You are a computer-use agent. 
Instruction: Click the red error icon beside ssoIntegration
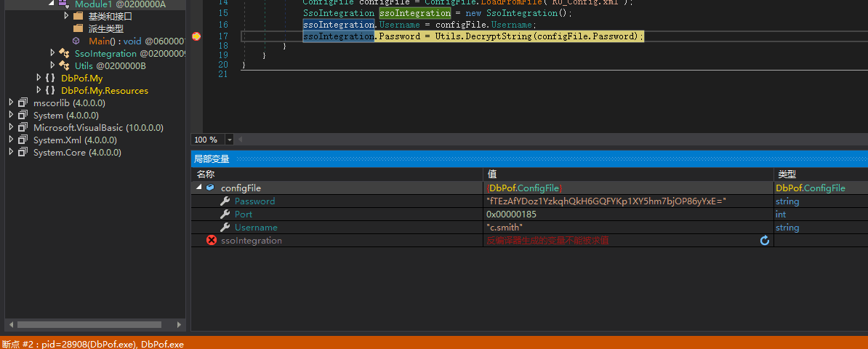coord(212,241)
